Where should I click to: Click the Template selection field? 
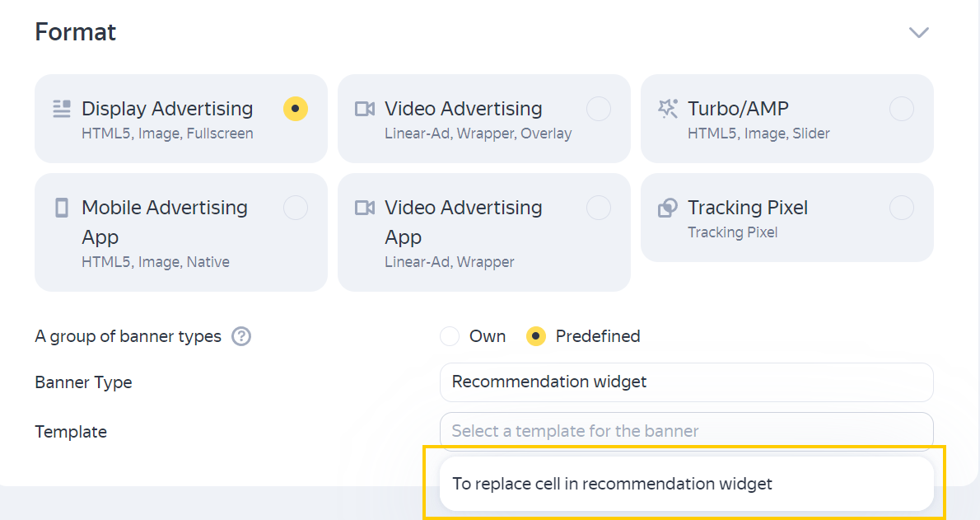tap(686, 431)
